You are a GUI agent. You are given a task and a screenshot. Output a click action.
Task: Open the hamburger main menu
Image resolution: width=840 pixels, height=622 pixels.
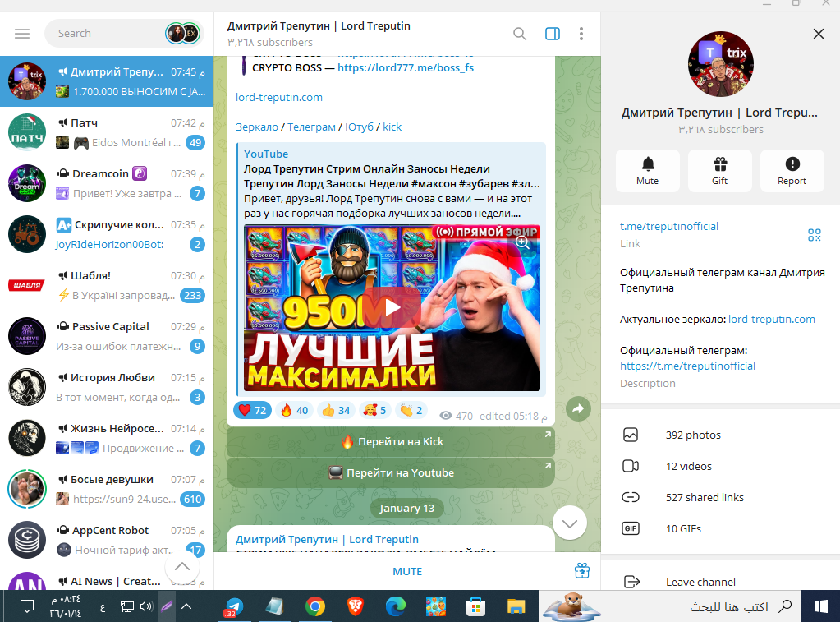22,34
